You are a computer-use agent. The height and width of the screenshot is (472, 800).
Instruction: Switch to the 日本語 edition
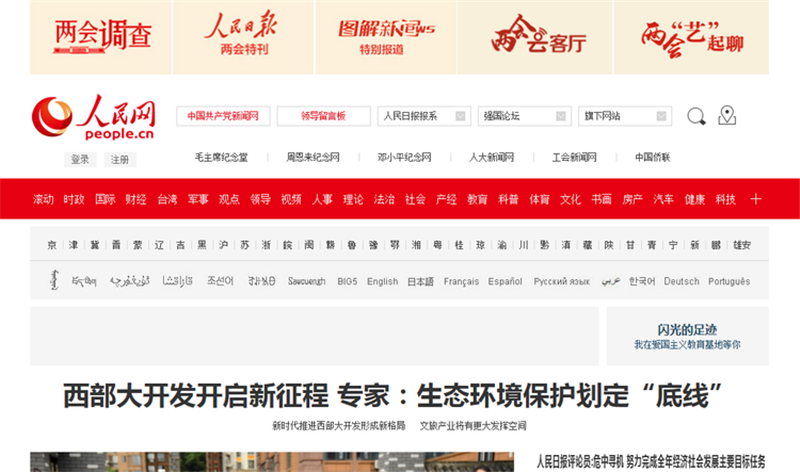420,281
